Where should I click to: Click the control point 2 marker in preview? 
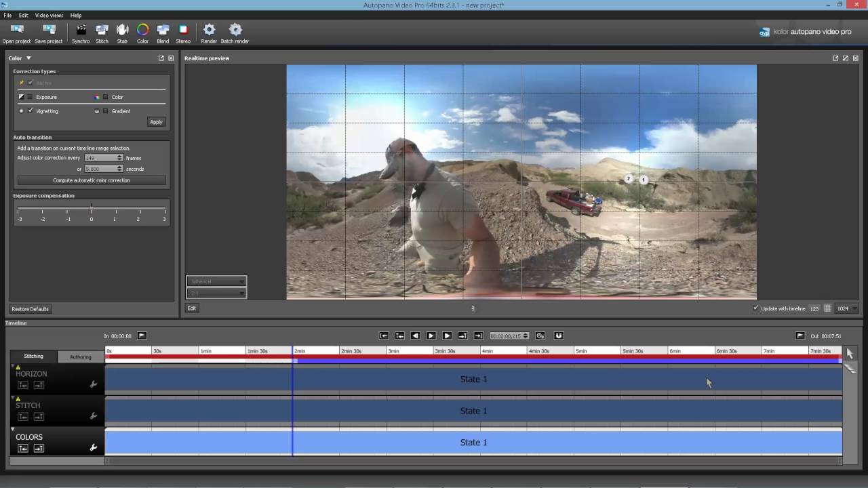point(629,179)
